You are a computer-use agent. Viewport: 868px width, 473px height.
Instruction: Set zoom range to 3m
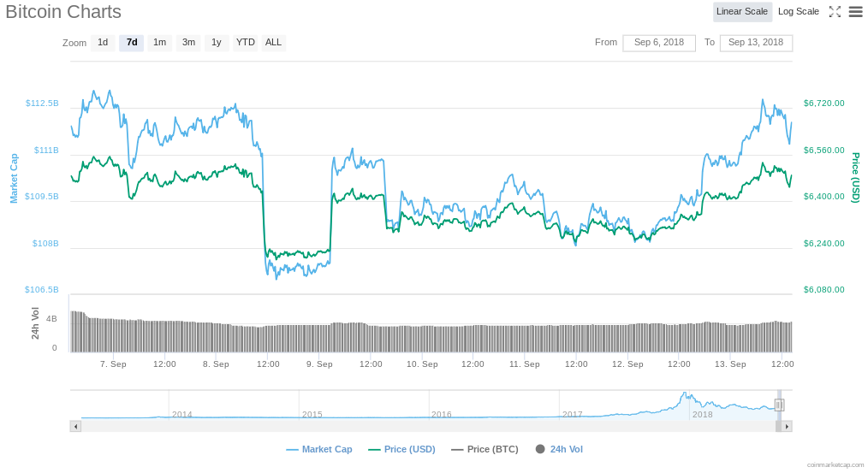(188, 43)
